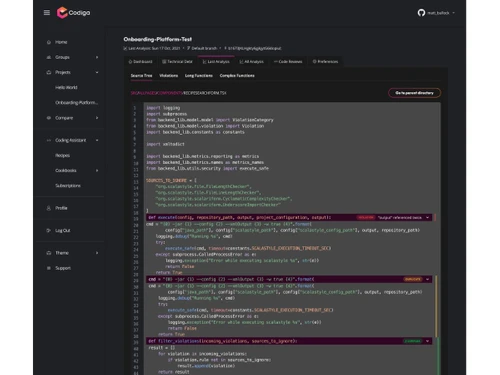Image resolution: width=500 pixels, height=375 pixels.
Task: Open Recipes under Coding Assistant
Action: tap(62, 155)
